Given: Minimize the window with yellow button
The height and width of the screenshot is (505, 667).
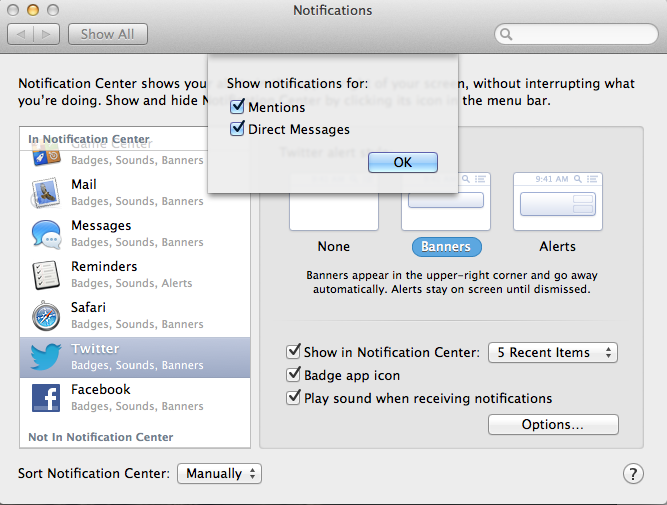Looking at the screenshot, I should (33, 10).
